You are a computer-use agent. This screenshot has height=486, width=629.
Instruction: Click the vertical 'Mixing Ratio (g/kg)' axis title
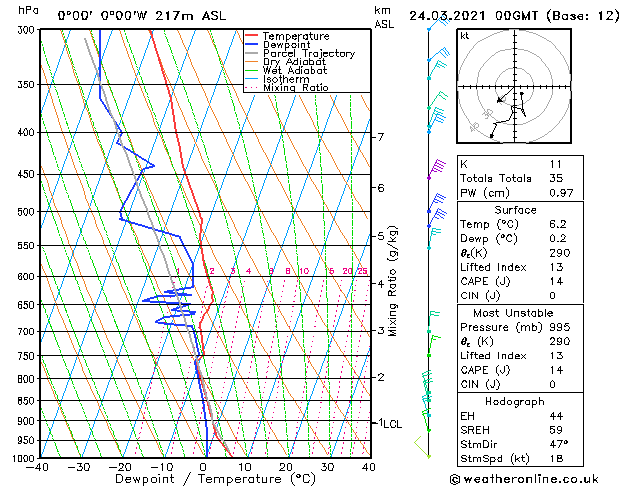[392, 281]
